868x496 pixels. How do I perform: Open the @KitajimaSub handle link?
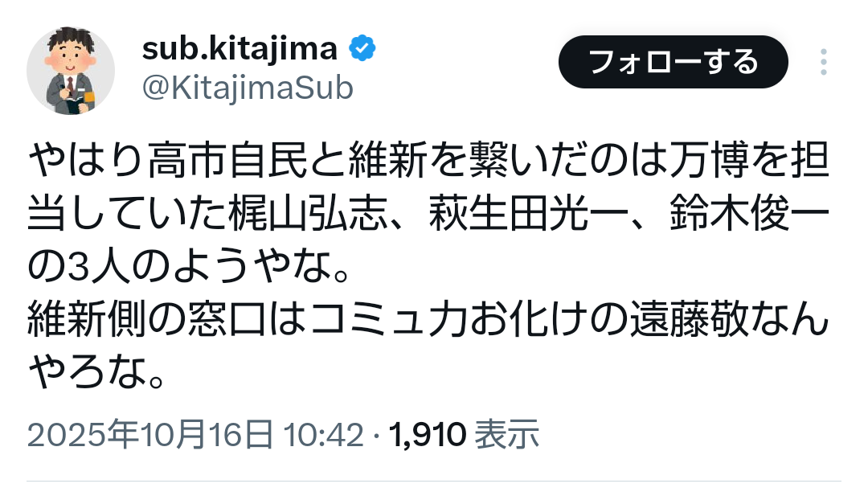247,88
